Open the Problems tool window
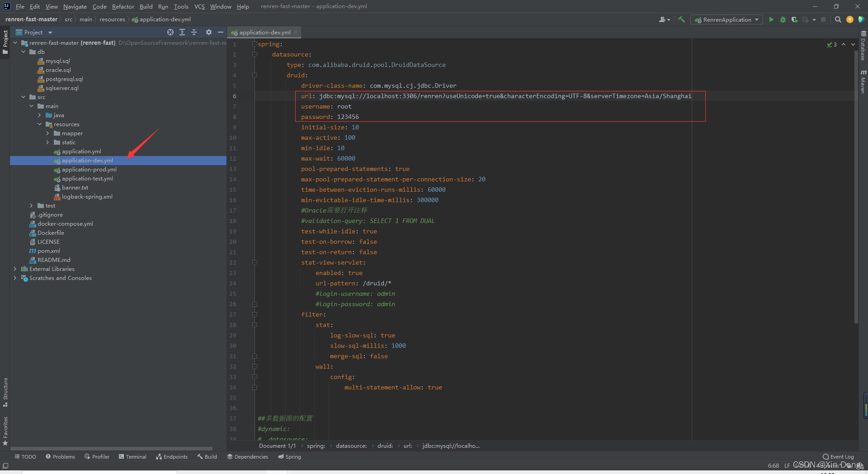The height and width of the screenshot is (474, 868). (x=60, y=457)
